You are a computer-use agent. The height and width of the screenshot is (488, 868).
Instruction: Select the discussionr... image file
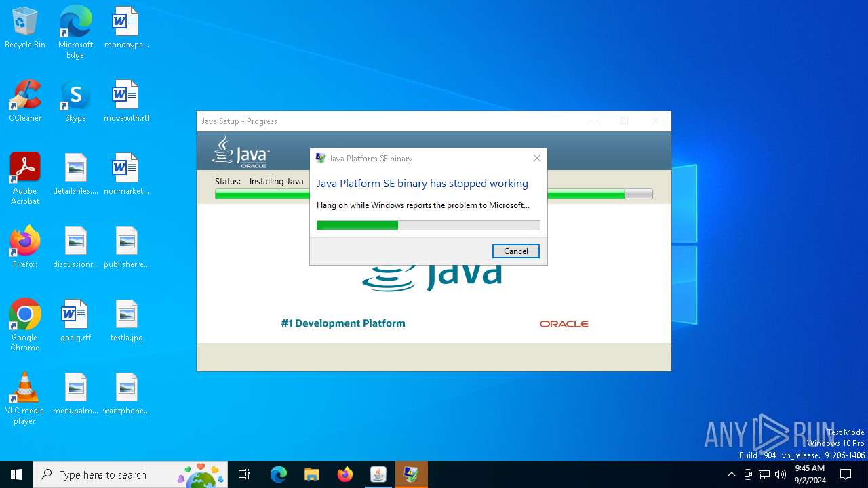tap(75, 248)
